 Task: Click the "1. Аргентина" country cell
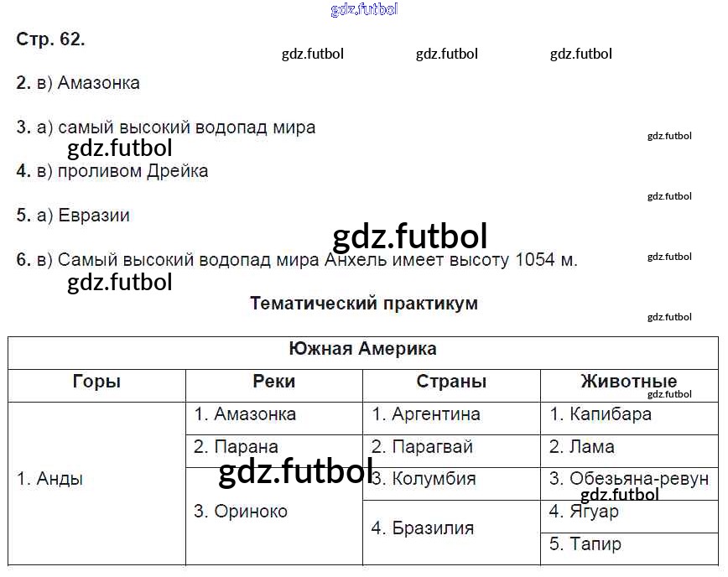426,414
